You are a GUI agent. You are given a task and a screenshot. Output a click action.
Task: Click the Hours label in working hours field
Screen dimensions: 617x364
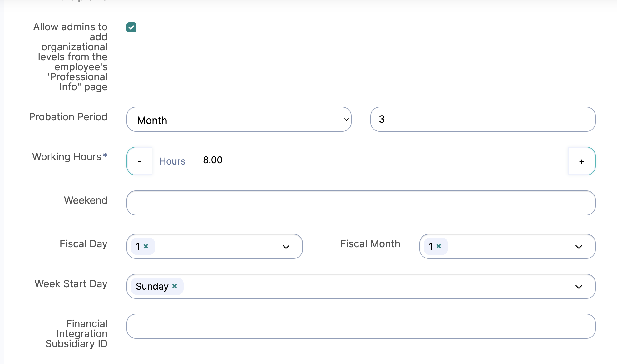172,161
